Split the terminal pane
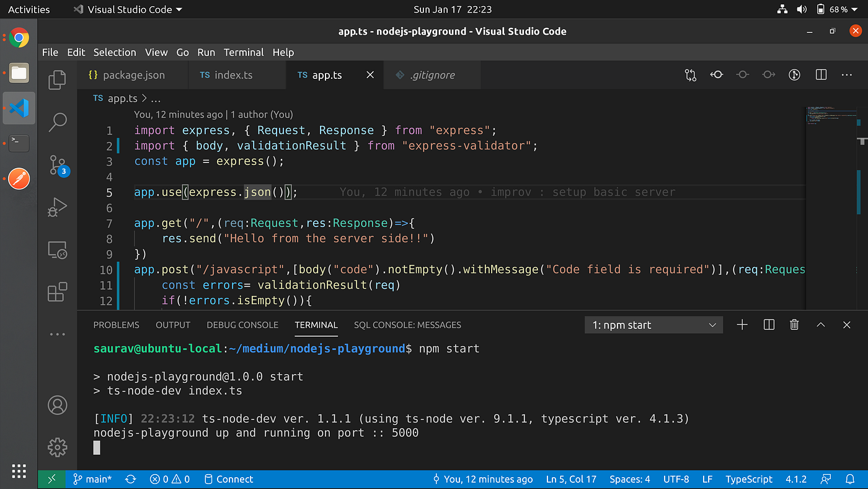Image resolution: width=868 pixels, height=489 pixels. click(x=769, y=325)
